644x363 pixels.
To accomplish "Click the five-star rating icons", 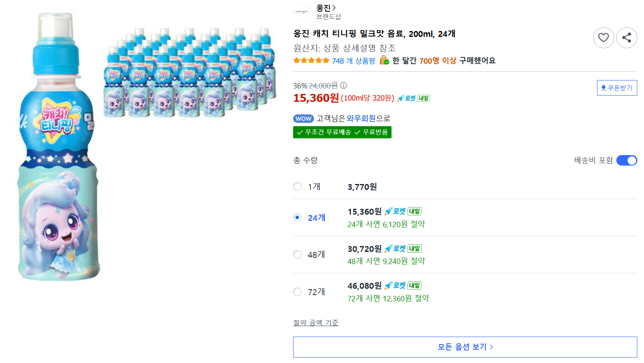I will pos(311,61).
